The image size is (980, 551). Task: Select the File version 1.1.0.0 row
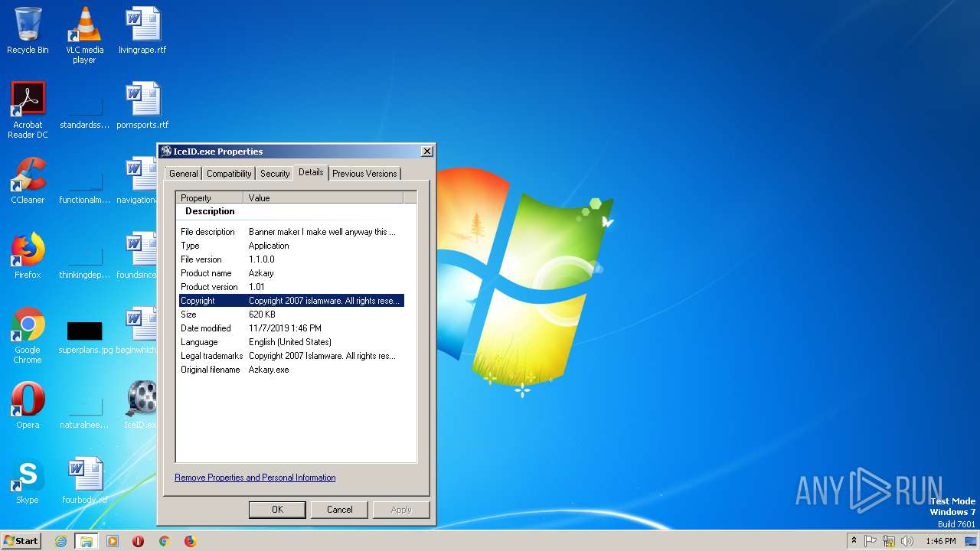click(x=292, y=259)
